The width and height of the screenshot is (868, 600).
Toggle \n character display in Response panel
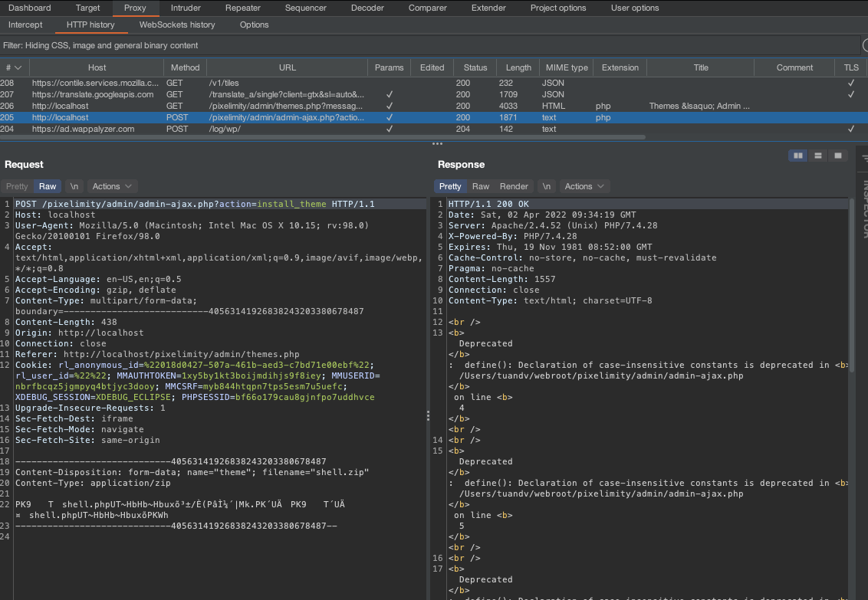[546, 186]
